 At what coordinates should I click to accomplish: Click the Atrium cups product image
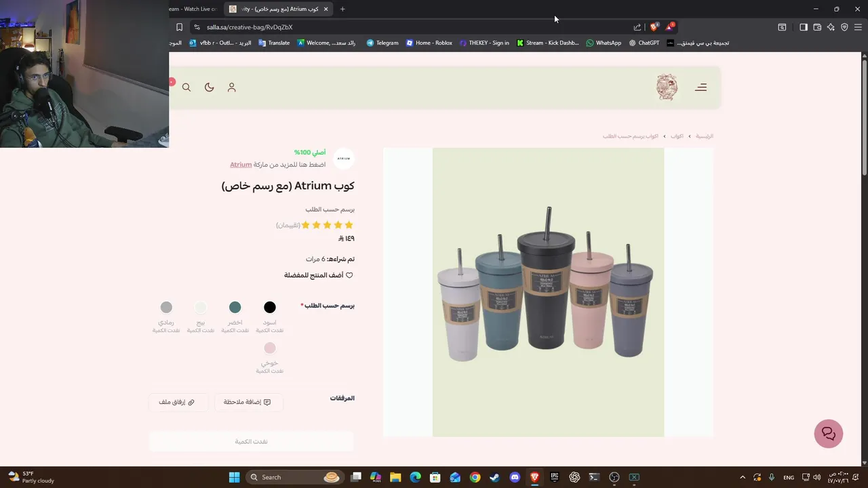pyautogui.click(x=548, y=292)
